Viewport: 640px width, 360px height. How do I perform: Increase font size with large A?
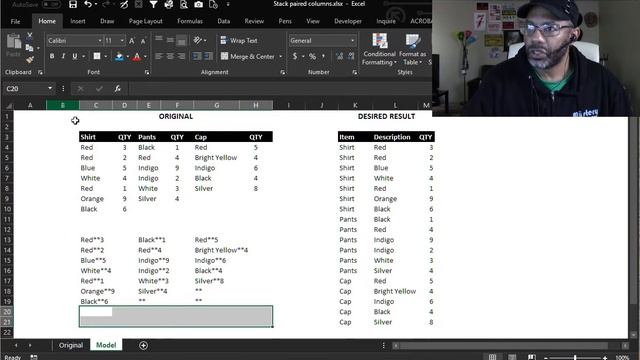(131, 41)
